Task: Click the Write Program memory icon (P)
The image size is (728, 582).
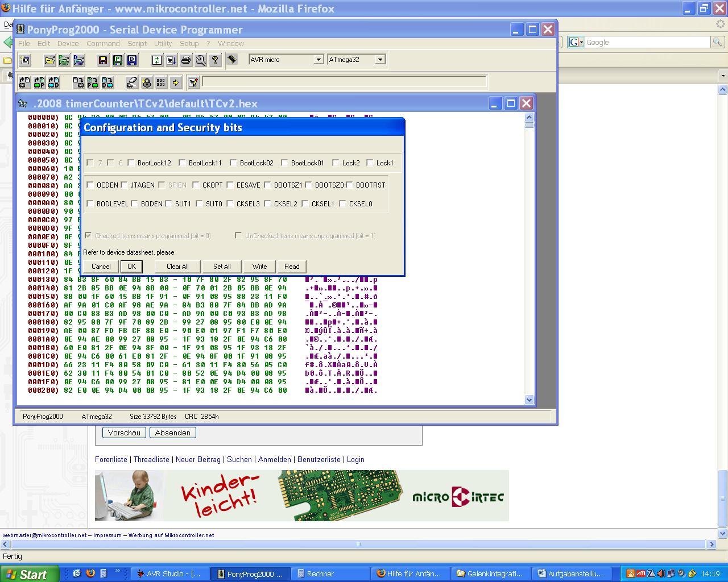Action: [x=93, y=83]
